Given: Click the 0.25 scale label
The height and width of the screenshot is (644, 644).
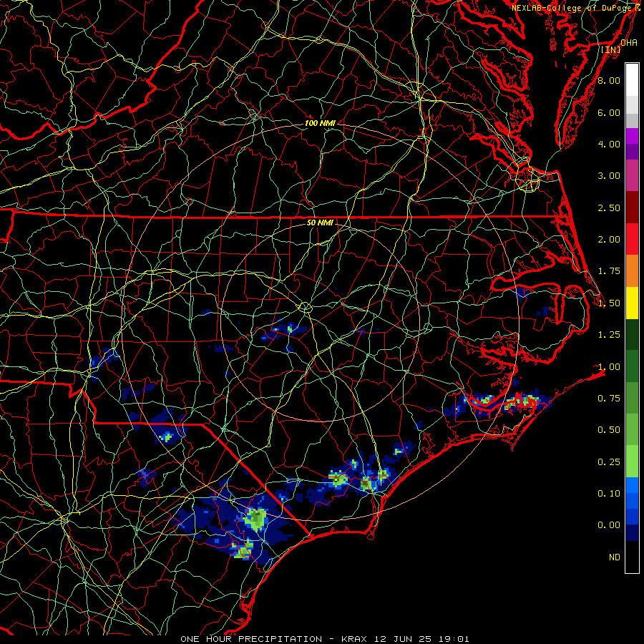Looking at the screenshot, I should pyautogui.click(x=609, y=462).
